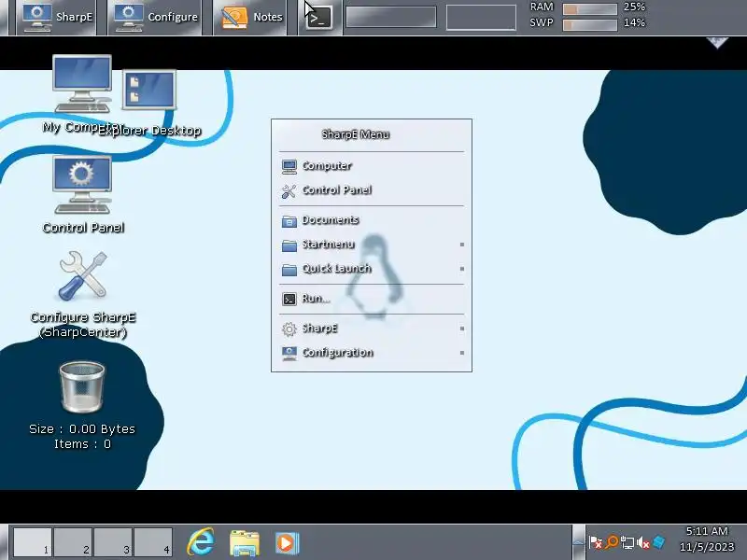The height and width of the screenshot is (560, 747).
Task: Click the first empty field in top bar
Action: pos(390,17)
